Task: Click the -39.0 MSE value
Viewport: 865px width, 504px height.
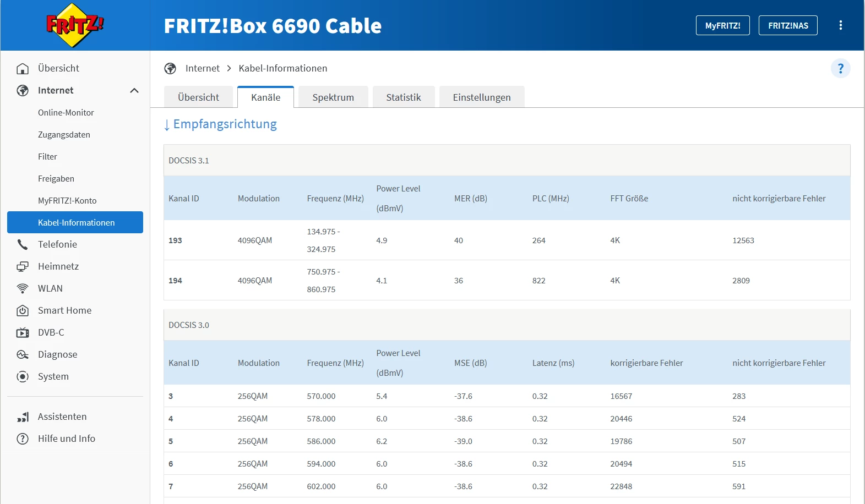Action: click(463, 441)
